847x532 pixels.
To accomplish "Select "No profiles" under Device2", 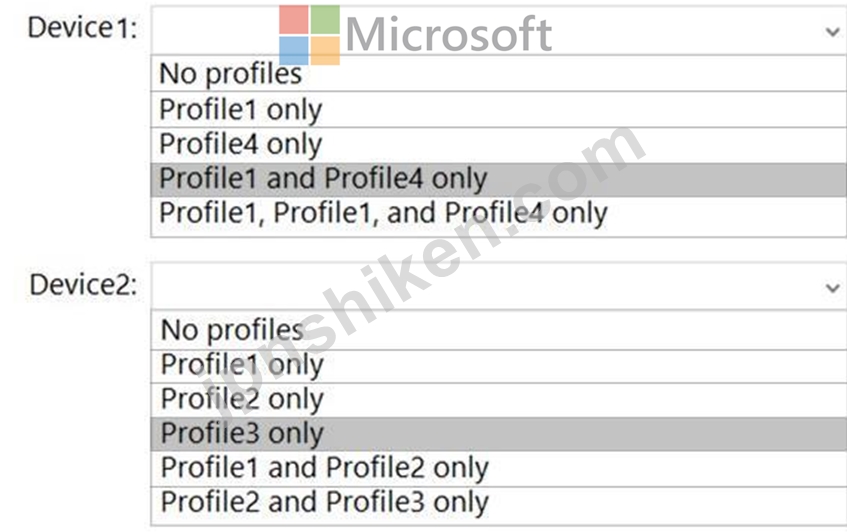I will (499, 330).
